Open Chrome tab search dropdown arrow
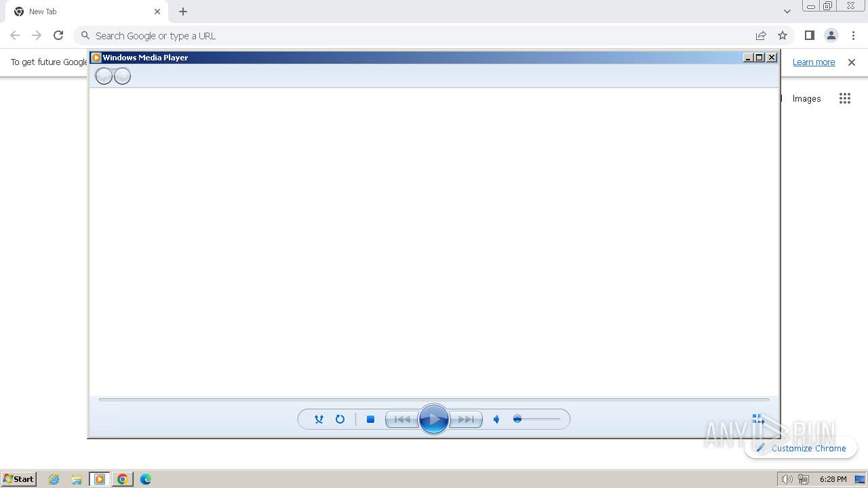Screen dimensions: 868x488 [787, 12]
